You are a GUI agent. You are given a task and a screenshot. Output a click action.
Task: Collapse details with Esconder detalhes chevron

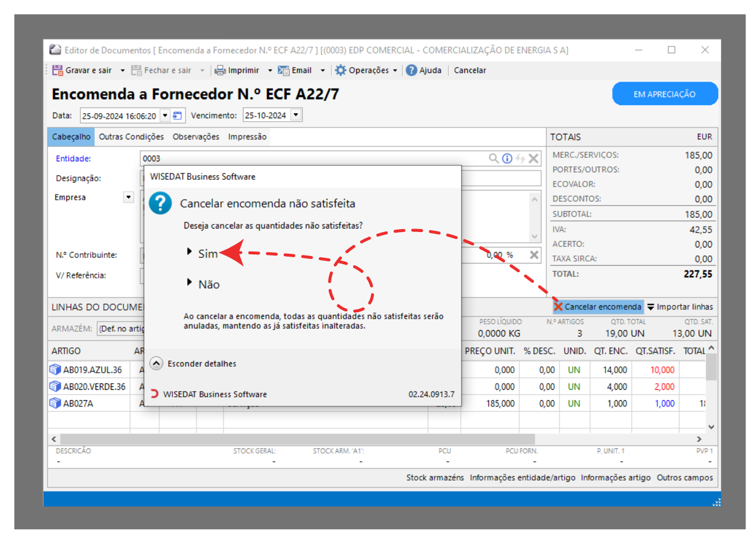pyautogui.click(x=156, y=363)
